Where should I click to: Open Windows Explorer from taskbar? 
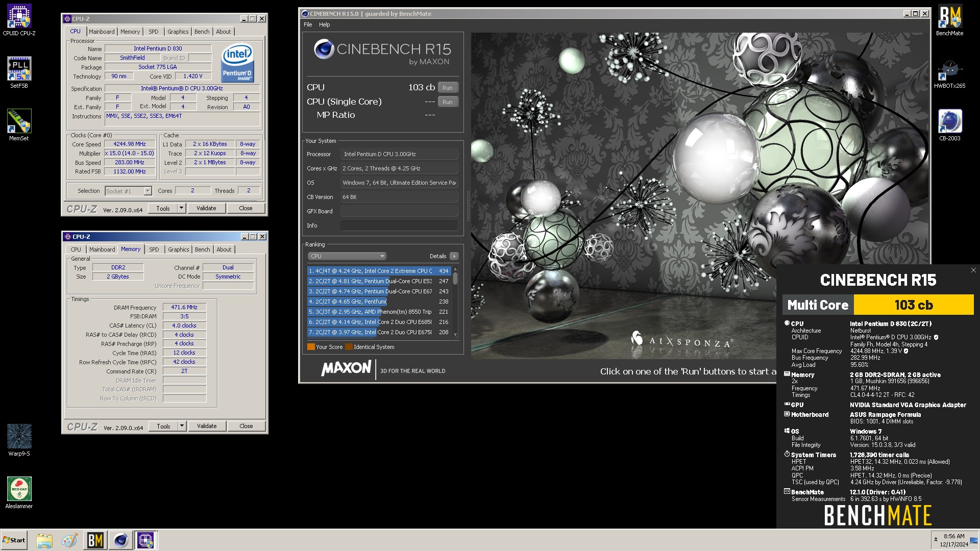44,540
